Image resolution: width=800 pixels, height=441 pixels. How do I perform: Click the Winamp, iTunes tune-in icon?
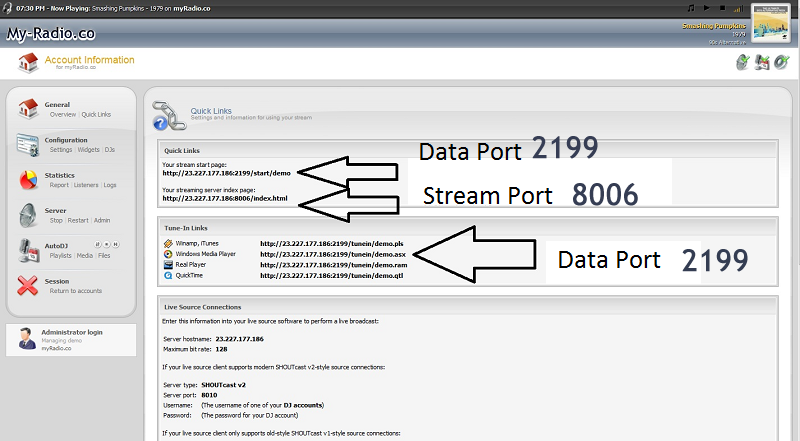[x=166, y=243]
